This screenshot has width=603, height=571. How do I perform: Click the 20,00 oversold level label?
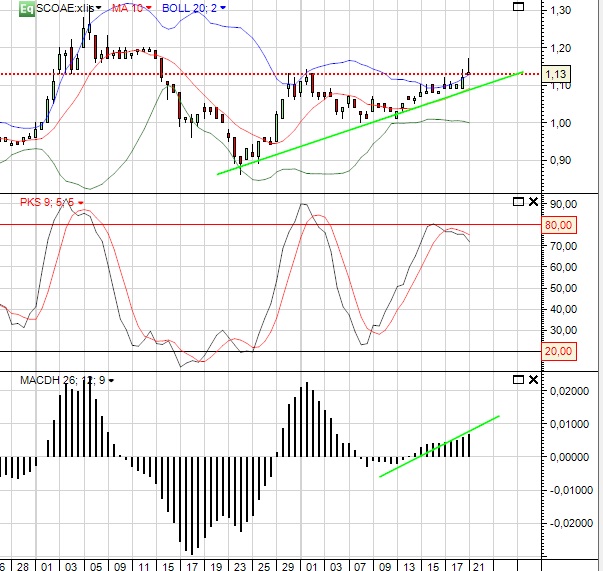click(x=559, y=351)
